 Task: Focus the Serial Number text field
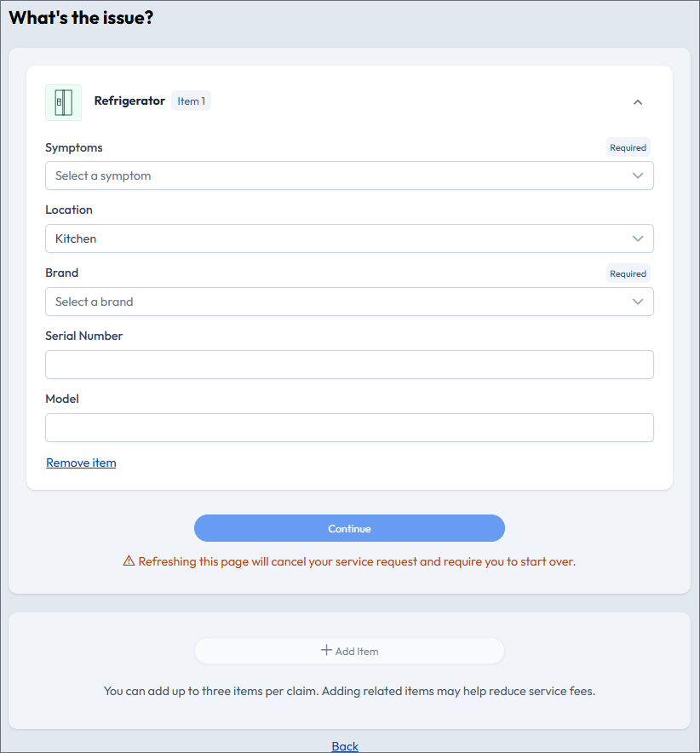(x=349, y=365)
